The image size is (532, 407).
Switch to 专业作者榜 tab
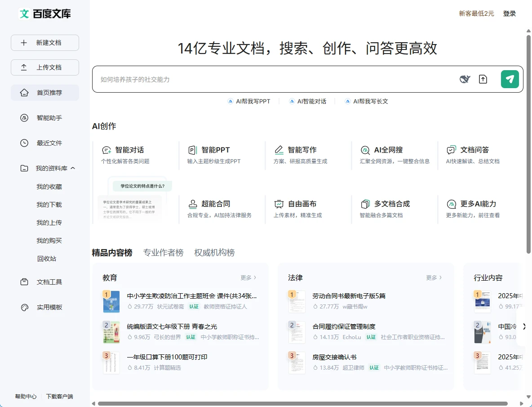(x=163, y=253)
